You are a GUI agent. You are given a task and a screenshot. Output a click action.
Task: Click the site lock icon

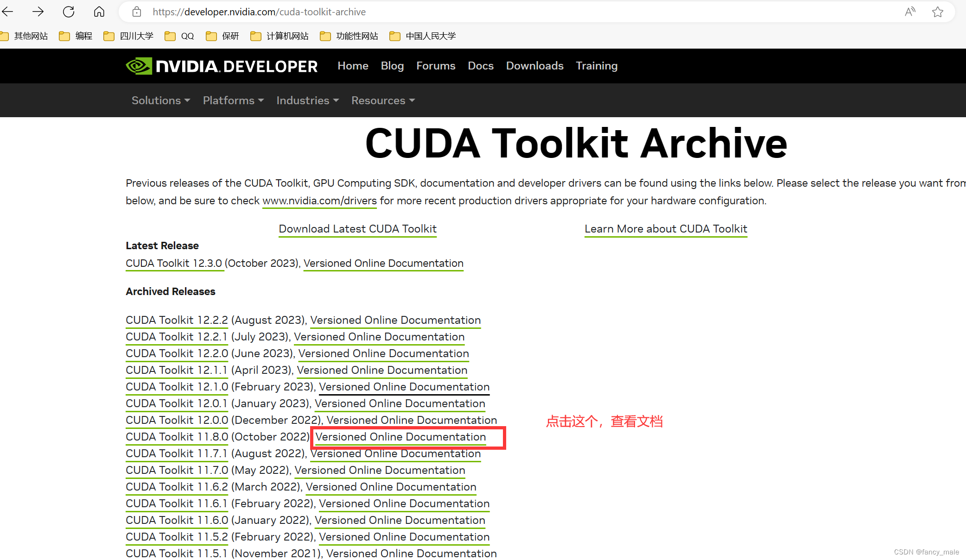pyautogui.click(x=137, y=12)
